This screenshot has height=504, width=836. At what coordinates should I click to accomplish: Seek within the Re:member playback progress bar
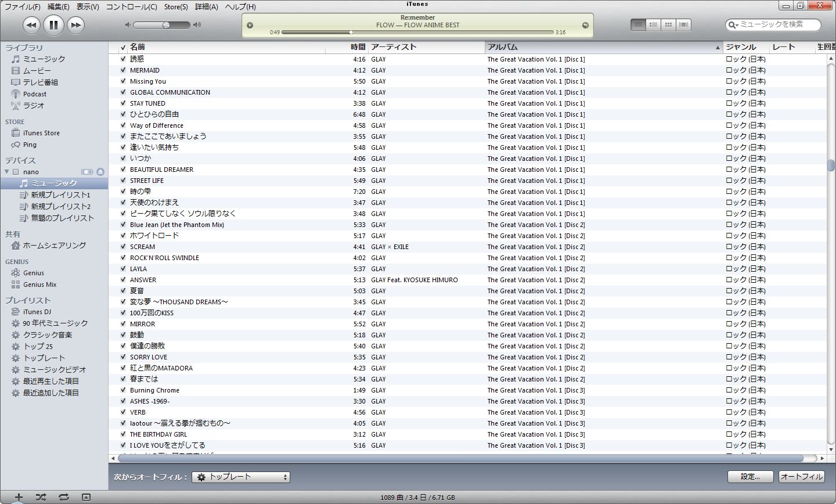[x=417, y=33]
